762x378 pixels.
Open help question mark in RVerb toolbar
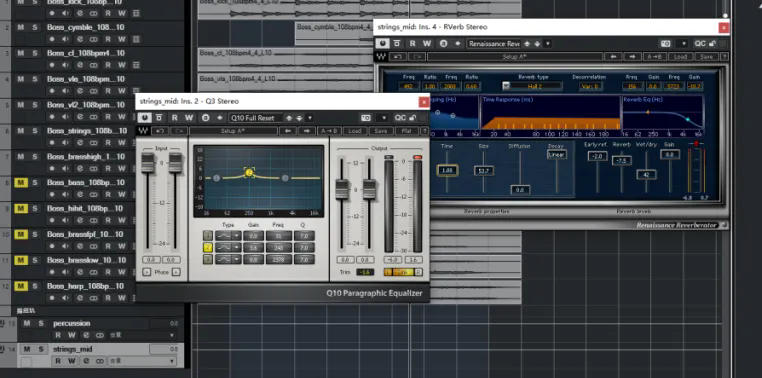[724, 57]
